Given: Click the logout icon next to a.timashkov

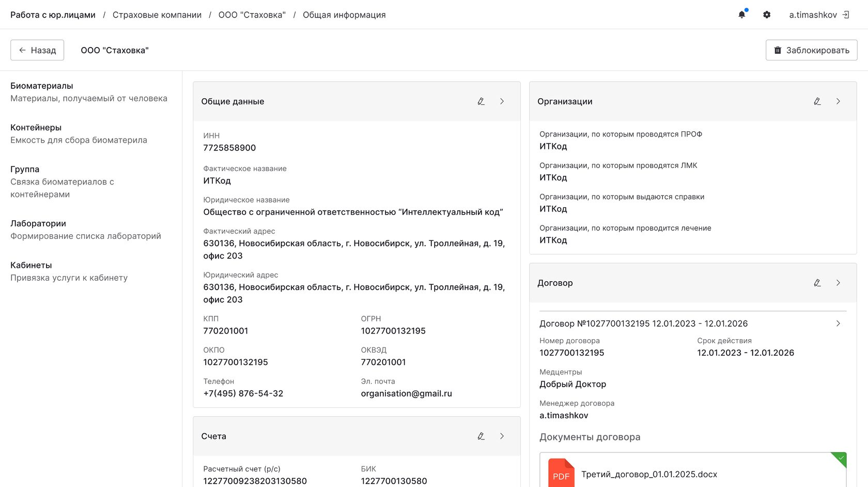Looking at the screenshot, I should point(846,15).
